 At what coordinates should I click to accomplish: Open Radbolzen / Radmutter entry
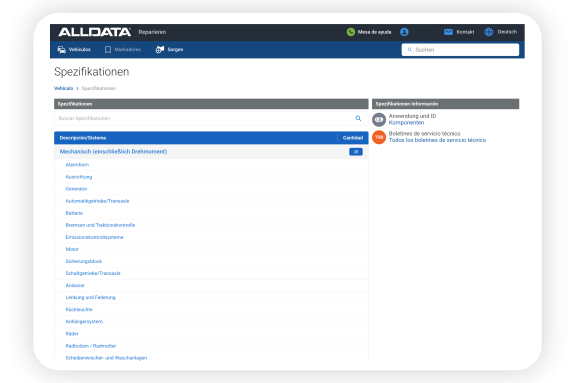click(91, 346)
